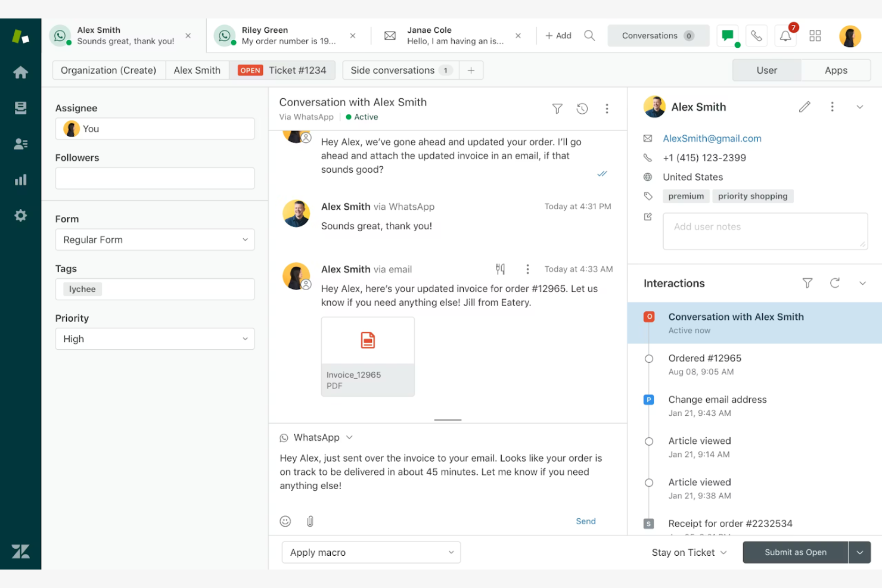Viewport: 882px width, 588px height.
Task: Open the Home view from the sidebar
Action: click(20, 72)
